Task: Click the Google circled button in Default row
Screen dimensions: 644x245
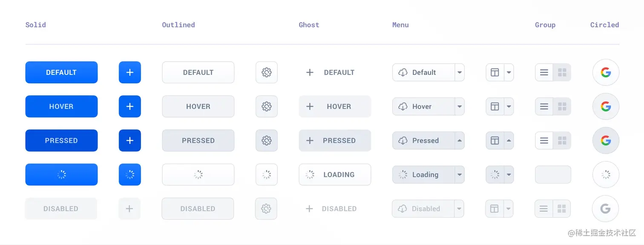Action: (x=606, y=72)
